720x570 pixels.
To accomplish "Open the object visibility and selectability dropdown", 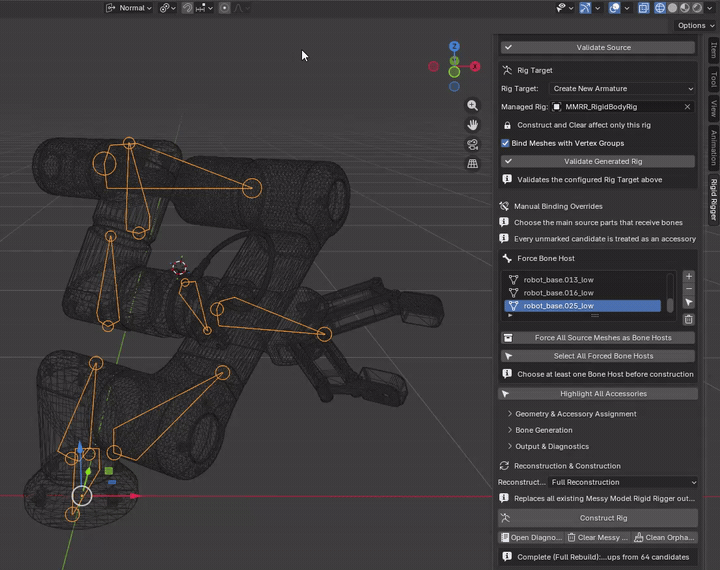I will pos(565,8).
